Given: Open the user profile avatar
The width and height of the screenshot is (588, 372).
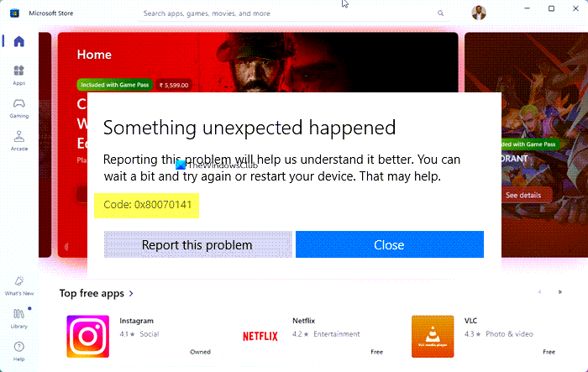Looking at the screenshot, I should click(478, 13).
